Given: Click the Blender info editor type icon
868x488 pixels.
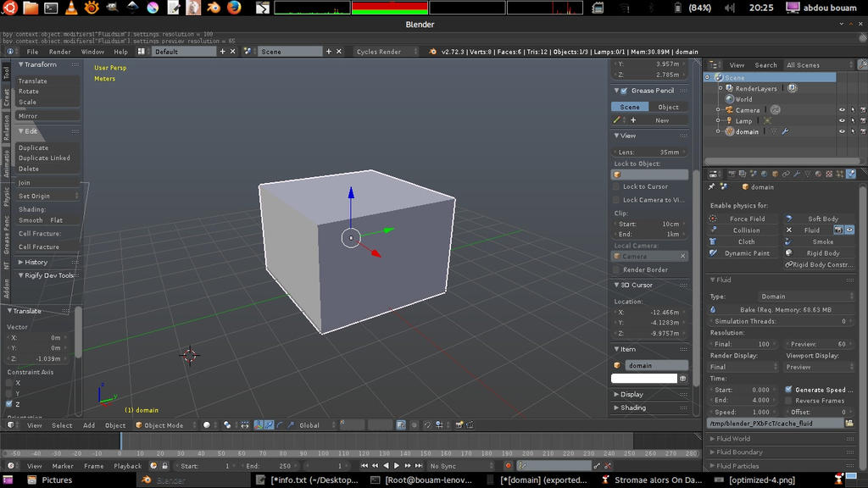Looking at the screenshot, I should tap(10, 52).
